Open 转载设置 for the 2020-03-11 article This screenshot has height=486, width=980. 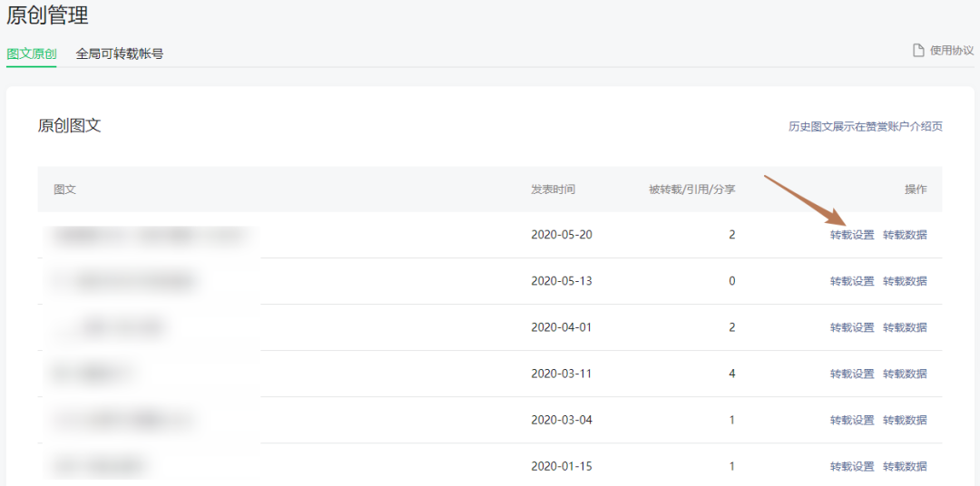tap(852, 374)
